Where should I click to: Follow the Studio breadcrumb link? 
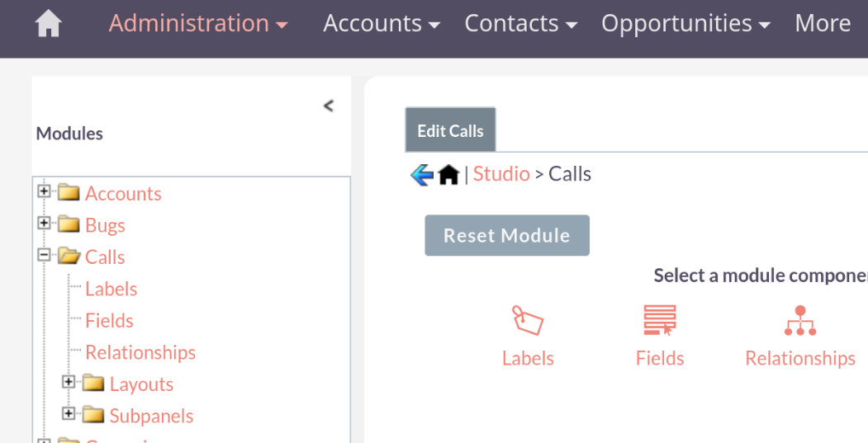click(501, 174)
